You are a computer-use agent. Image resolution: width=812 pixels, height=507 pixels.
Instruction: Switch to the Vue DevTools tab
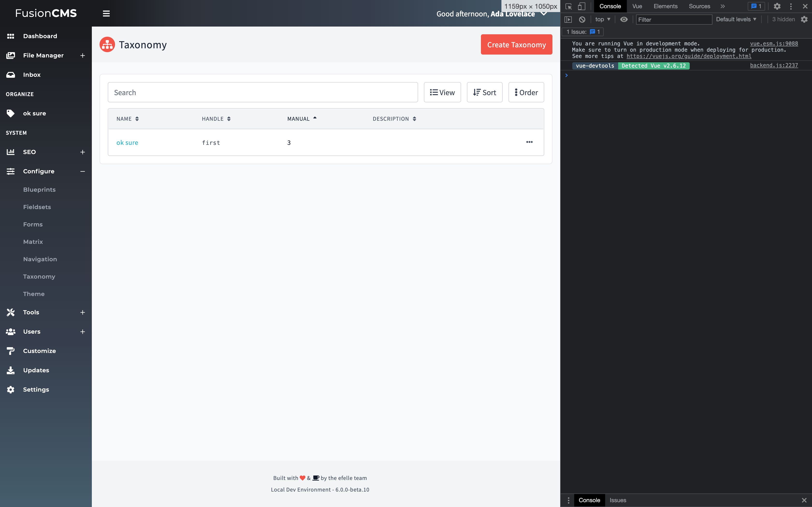[637, 6]
